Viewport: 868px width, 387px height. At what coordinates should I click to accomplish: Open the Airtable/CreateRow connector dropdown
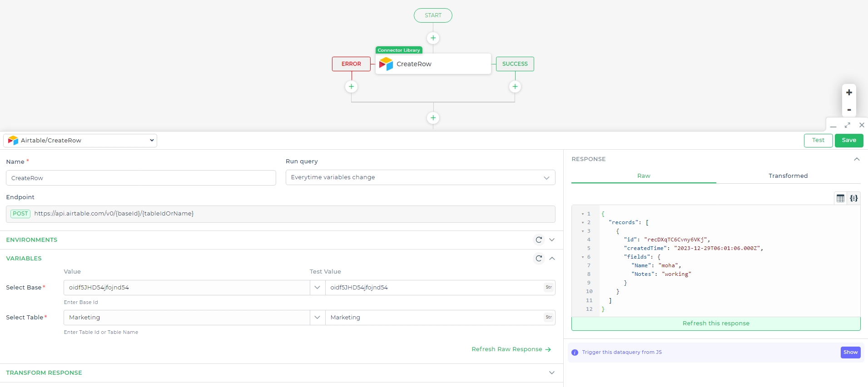pos(80,141)
